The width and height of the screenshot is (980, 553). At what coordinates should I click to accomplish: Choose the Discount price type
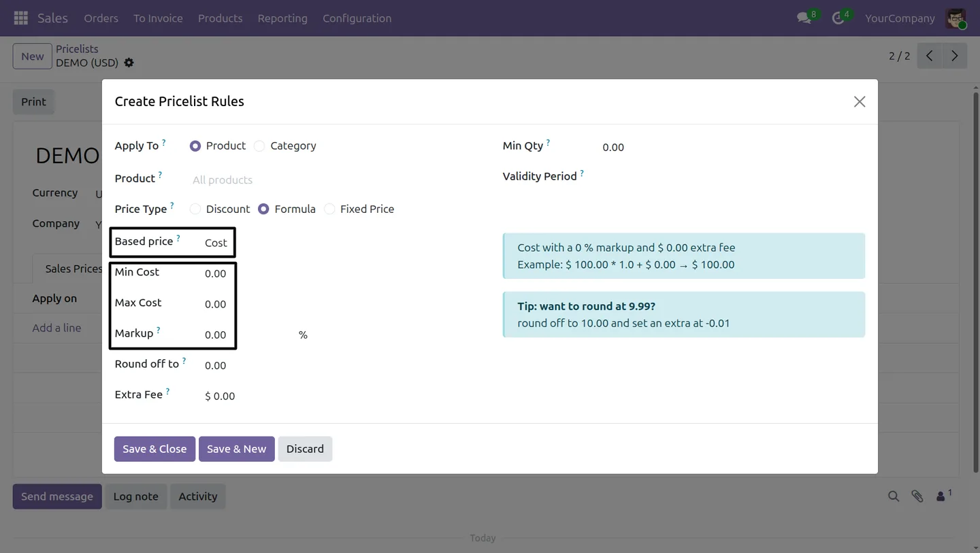195,209
